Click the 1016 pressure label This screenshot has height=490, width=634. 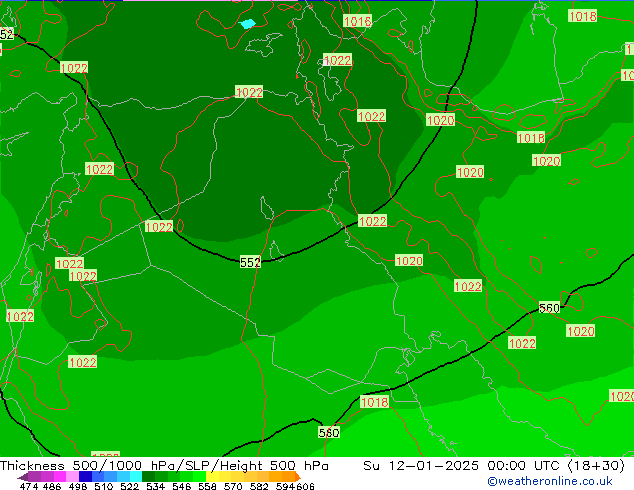(x=357, y=21)
